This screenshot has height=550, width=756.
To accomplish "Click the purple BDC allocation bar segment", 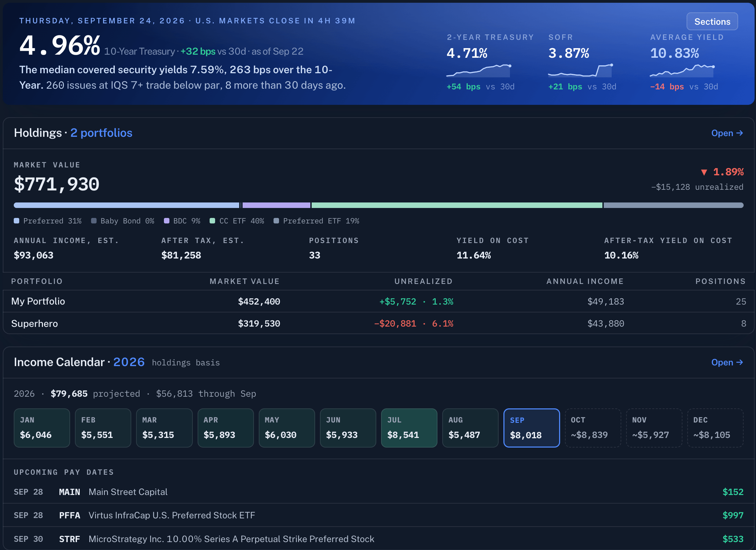I will point(276,205).
